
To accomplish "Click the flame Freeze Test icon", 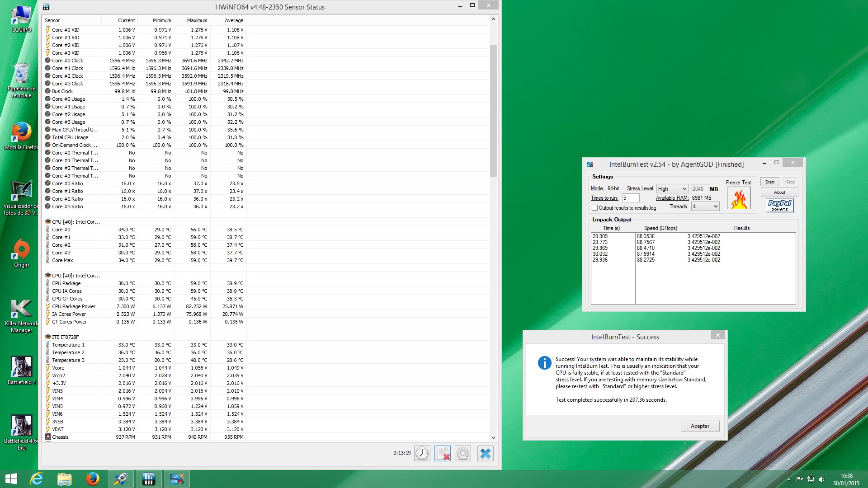I will pyautogui.click(x=739, y=198).
